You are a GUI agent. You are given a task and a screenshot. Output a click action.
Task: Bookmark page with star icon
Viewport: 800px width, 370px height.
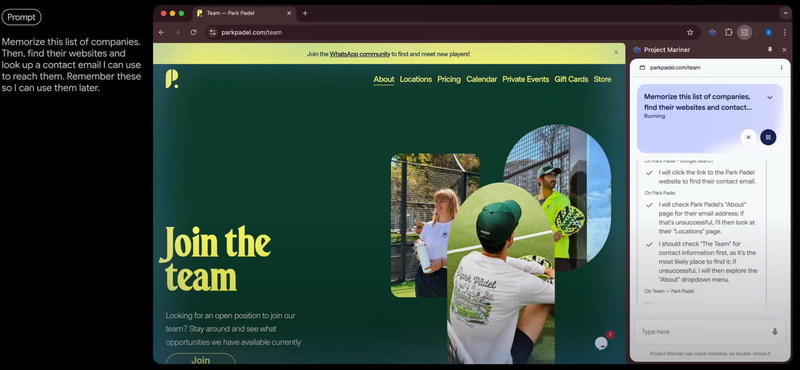[690, 32]
